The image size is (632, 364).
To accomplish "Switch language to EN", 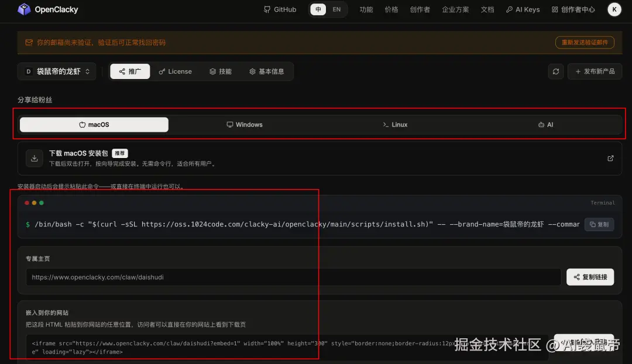I will pos(336,9).
